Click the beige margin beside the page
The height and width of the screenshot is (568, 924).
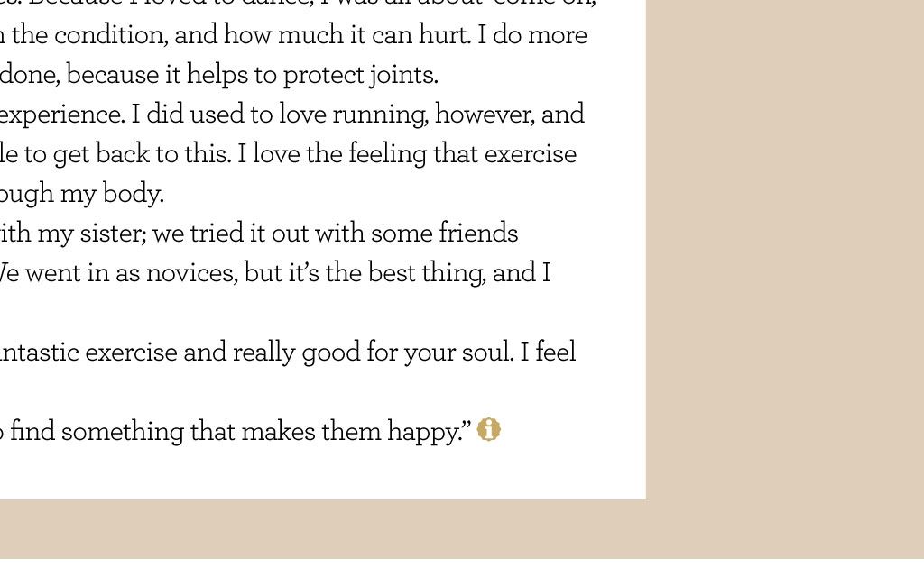click(x=784, y=247)
